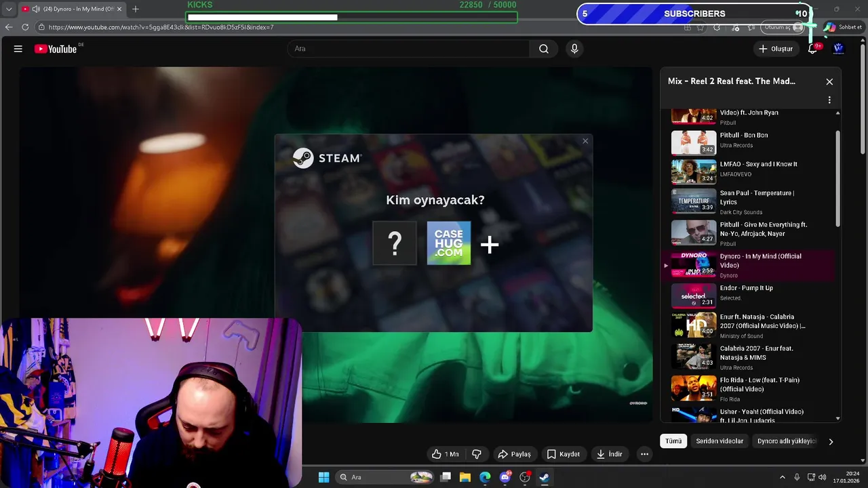Select the question mark Steam profile
Screen dimensions: 868x488
tap(395, 243)
